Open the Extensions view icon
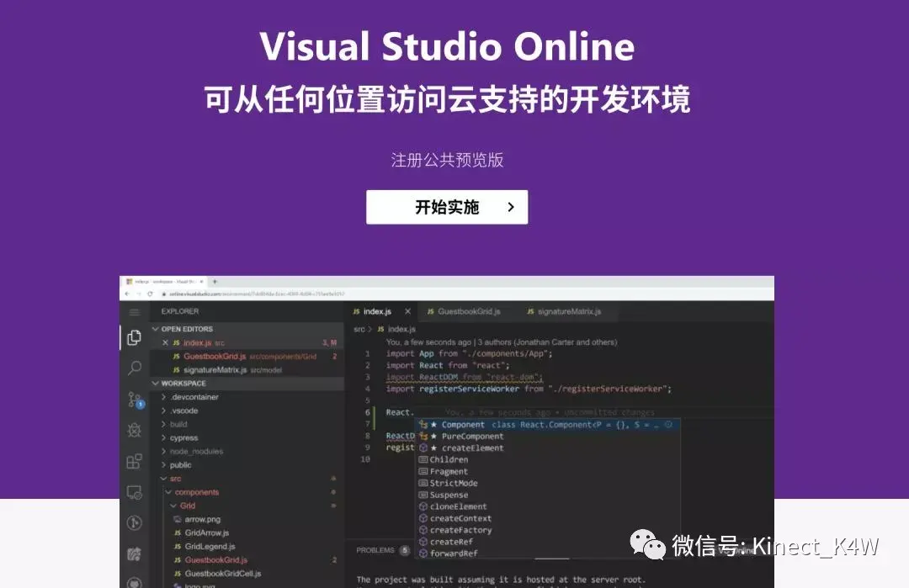 [133, 461]
